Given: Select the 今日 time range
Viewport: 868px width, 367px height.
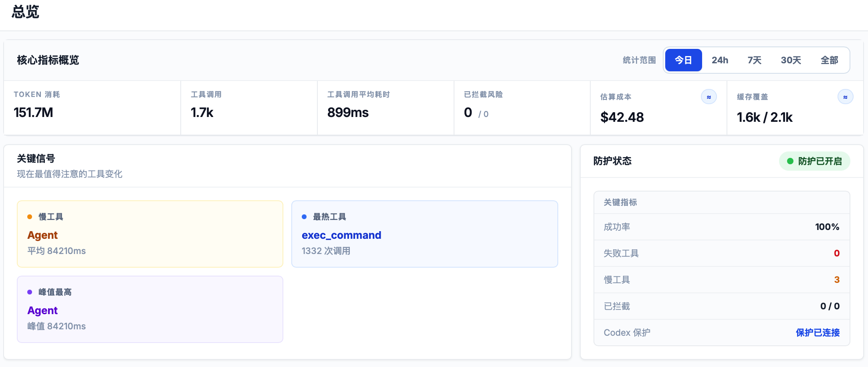Looking at the screenshot, I should pos(683,60).
